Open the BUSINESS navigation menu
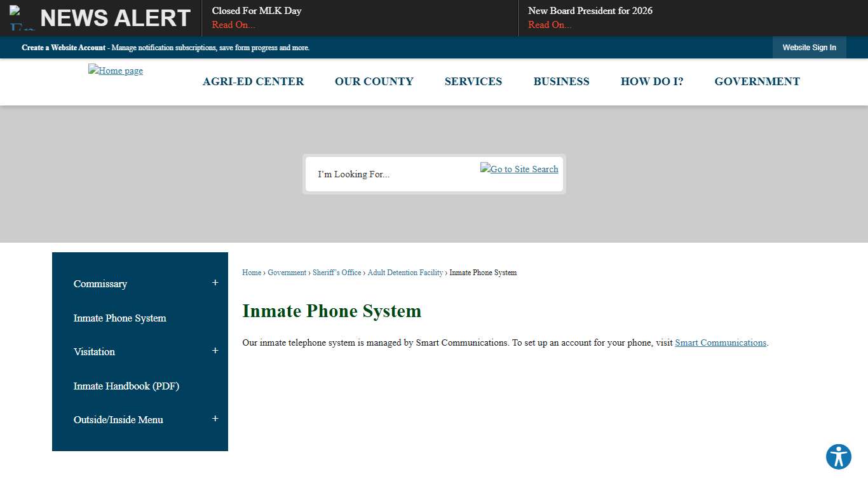The width and height of the screenshot is (868, 488). 561,81
